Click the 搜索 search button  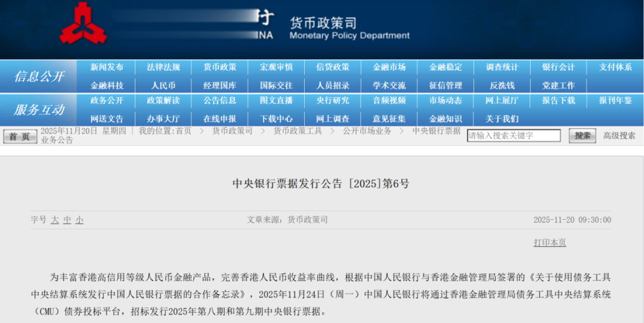point(583,136)
